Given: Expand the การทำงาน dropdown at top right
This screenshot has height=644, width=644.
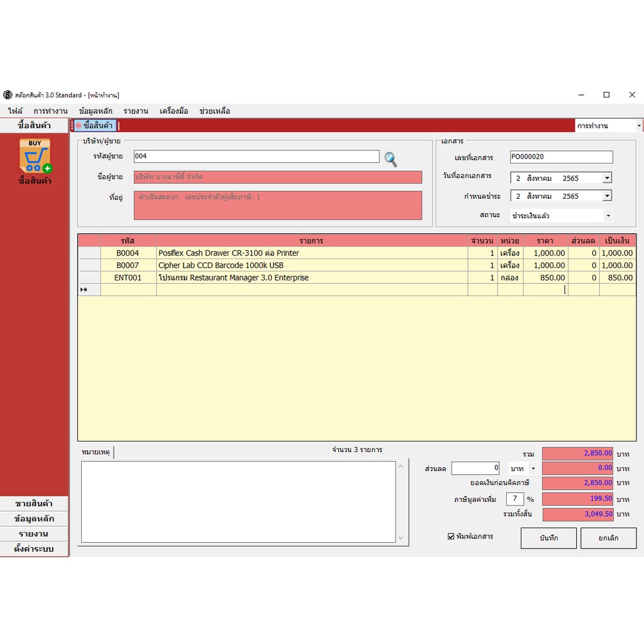Looking at the screenshot, I should coord(639,126).
